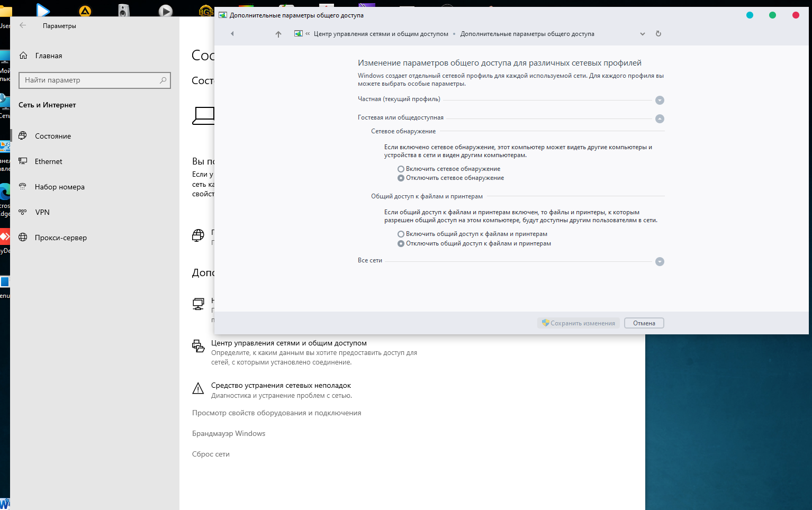Click the VPN icon in sidebar

coord(23,212)
